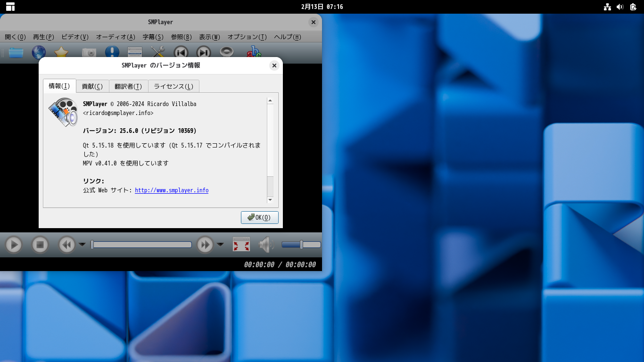Adjust the volume slider in control bar
This screenshot has width=644, height=362.
click(301, 245)
